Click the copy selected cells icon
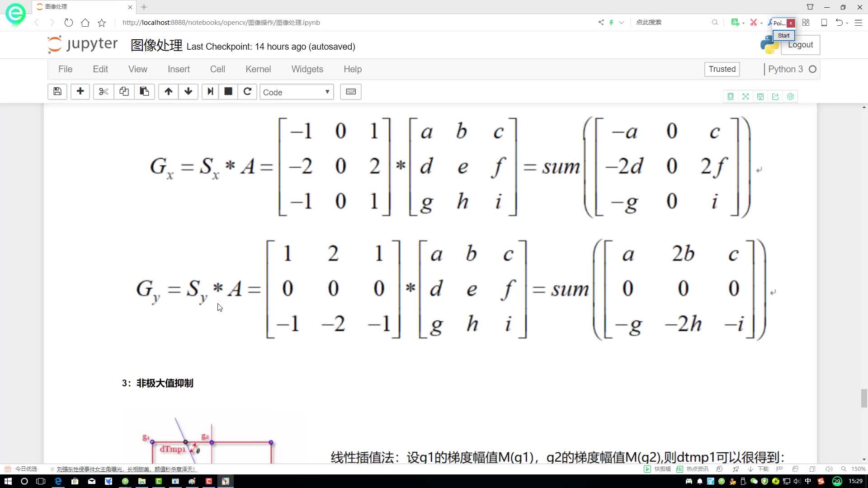The height and width of the screenshot is (488, 868). click(123, 91)
